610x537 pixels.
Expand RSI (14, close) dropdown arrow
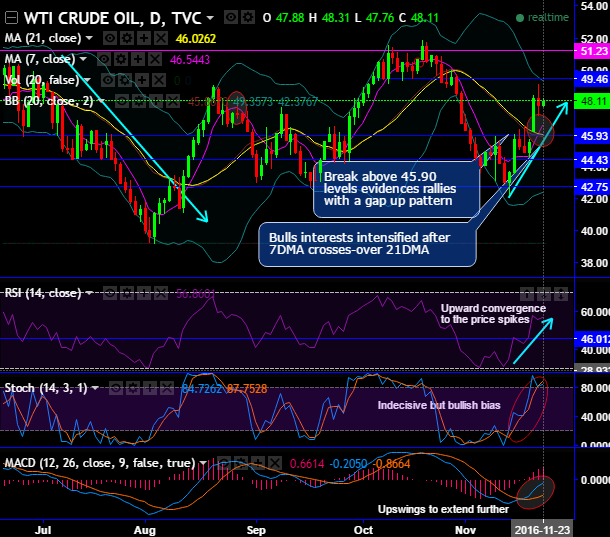coord(89,293)
